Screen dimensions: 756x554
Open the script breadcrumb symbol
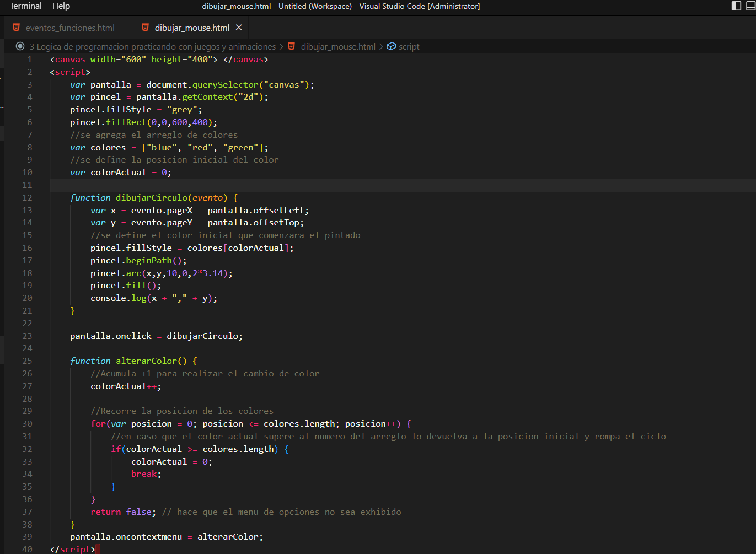coord(409,47)
